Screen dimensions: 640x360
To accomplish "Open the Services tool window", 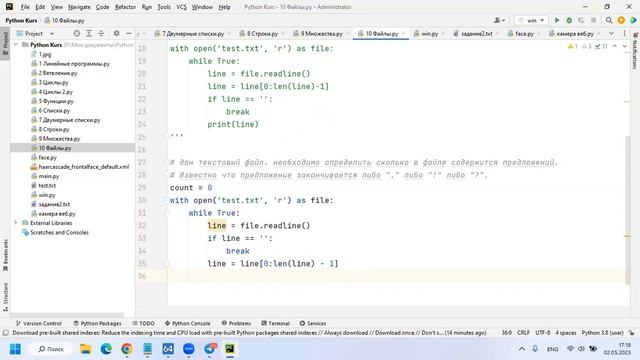I will (313, 323).
